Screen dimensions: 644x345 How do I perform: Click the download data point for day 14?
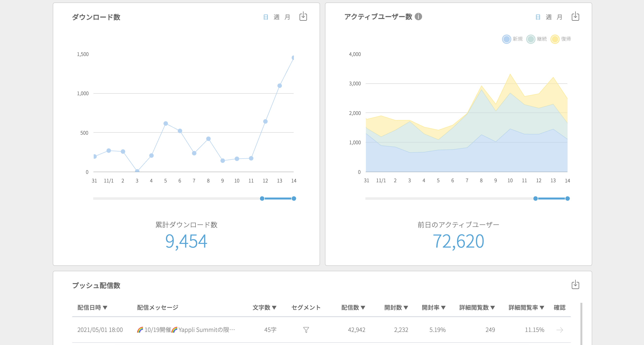coord(293,58)
